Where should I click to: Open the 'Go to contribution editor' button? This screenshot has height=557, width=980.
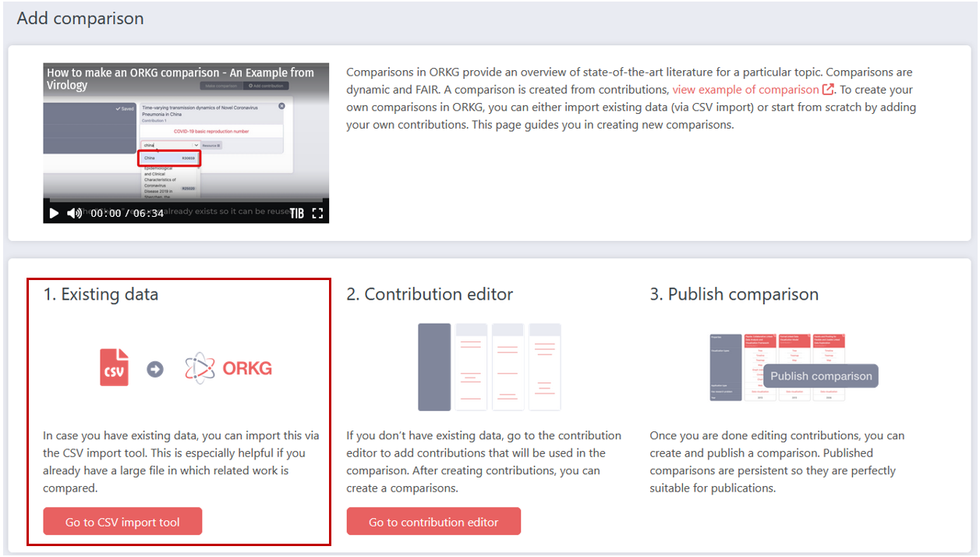pos(433,521)
